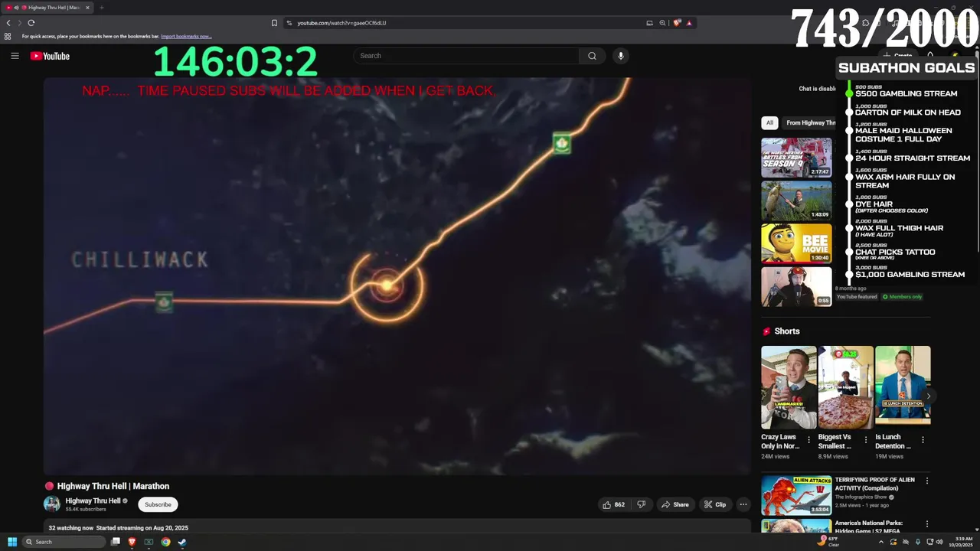Viewport: 980px width, 551px height.
Task: Click the video title 'Highway Thru Hell | Marathon'
Action: tap(113, 486)
